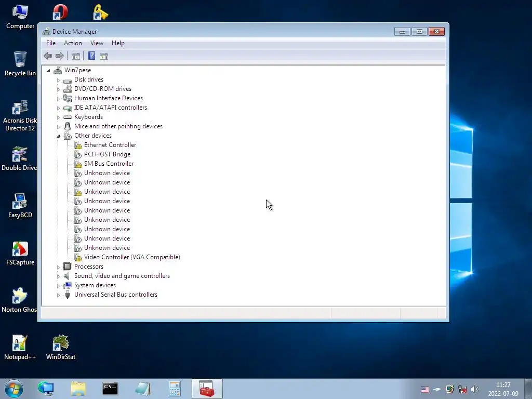The width and height of the screenshot is (532, 399).
Task: Expand the Processors category
Action: click(x=58, y=267)
